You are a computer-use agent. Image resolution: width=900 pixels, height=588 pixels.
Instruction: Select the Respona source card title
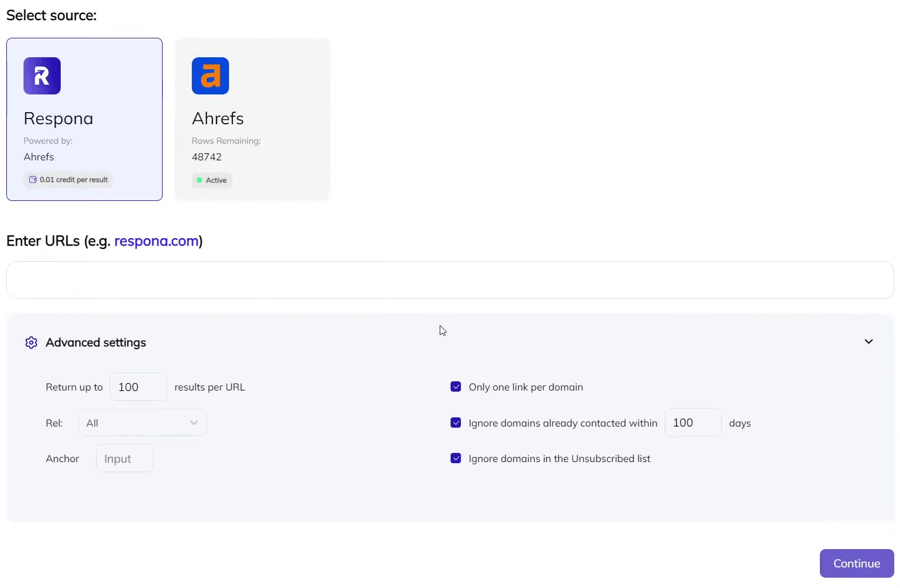(58, 119)
